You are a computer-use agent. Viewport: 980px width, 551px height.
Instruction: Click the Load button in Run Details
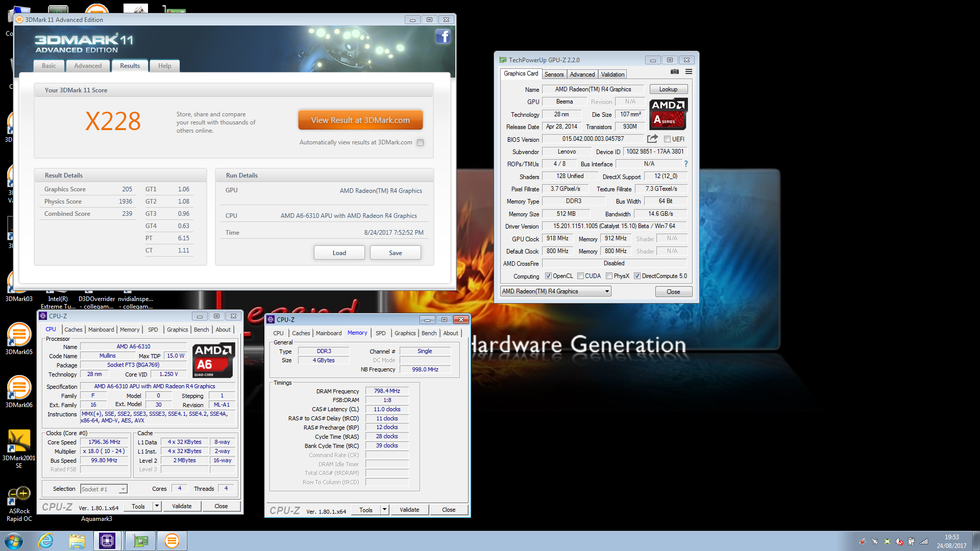point(339,253)
